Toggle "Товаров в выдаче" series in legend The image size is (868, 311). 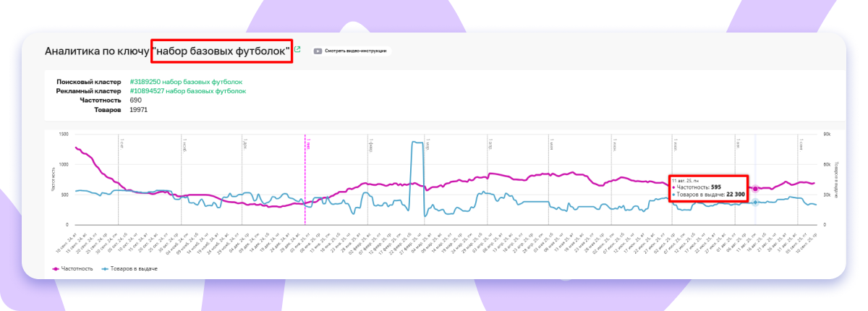click(x=129, y=268)
